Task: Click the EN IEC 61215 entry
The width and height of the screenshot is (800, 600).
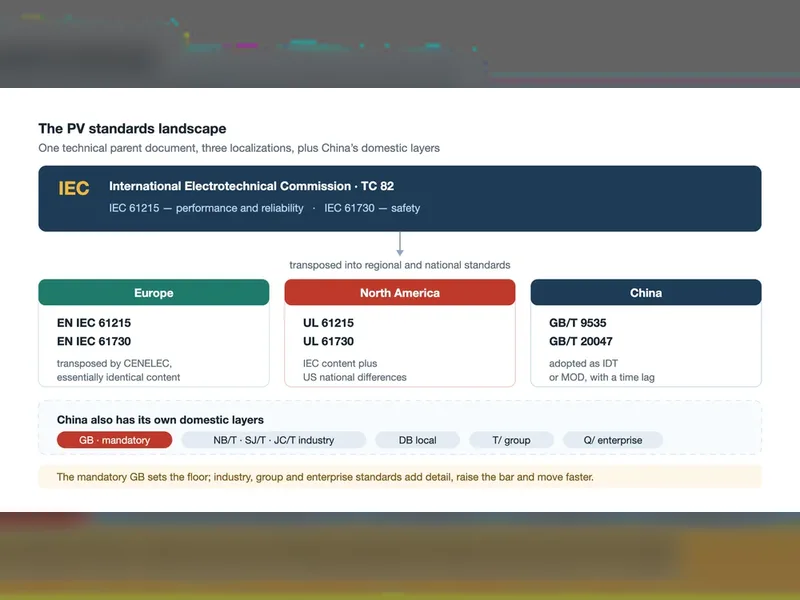Action: (x=94, y=323)
